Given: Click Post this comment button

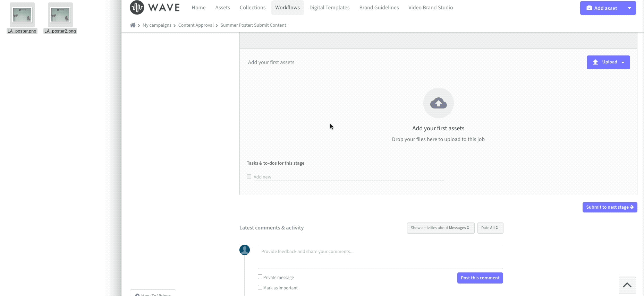Looking at the screenshot, I should coord(480,278).
